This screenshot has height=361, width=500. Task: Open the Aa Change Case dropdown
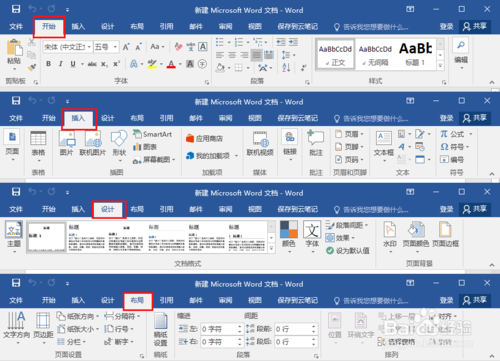click(x=158, y=47)
